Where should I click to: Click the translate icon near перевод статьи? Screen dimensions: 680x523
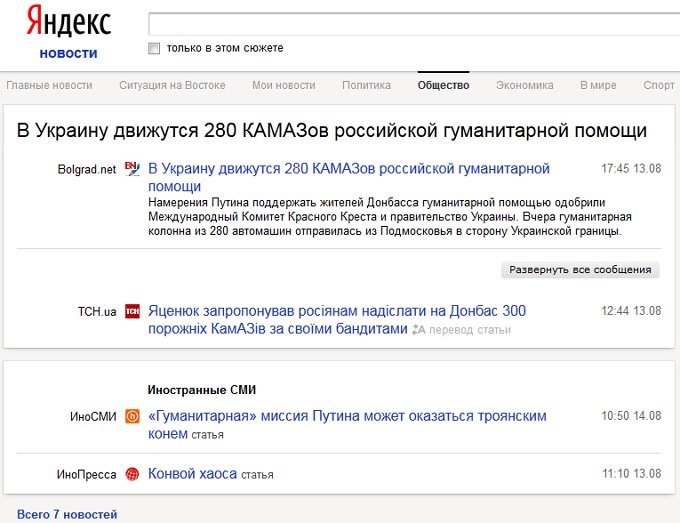(418, 330)
